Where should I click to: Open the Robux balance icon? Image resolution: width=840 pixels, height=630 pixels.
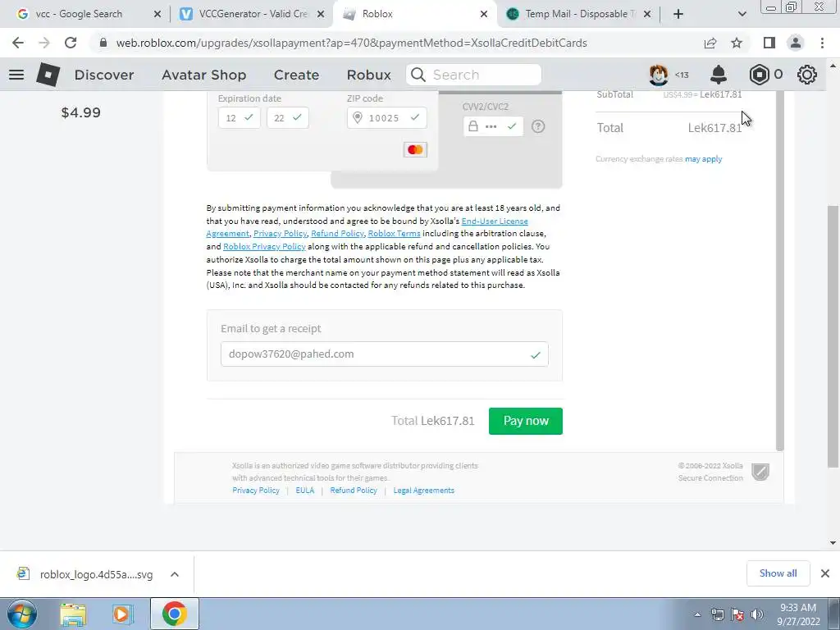759,75
